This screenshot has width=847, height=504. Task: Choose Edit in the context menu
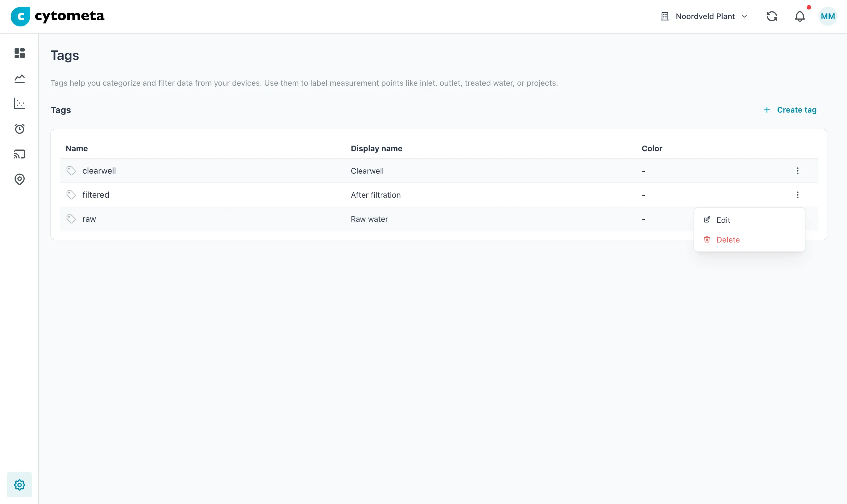point(749,220)
